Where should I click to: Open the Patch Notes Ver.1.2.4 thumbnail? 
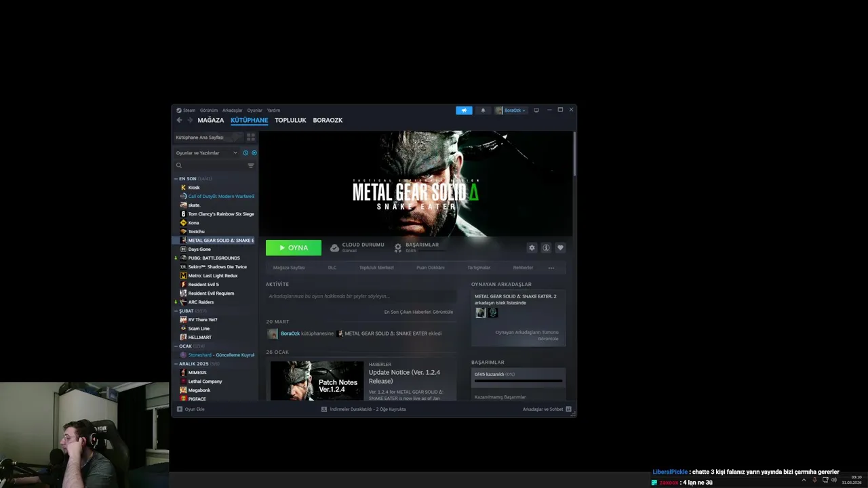pyautogui.click(x=317, y=380)
